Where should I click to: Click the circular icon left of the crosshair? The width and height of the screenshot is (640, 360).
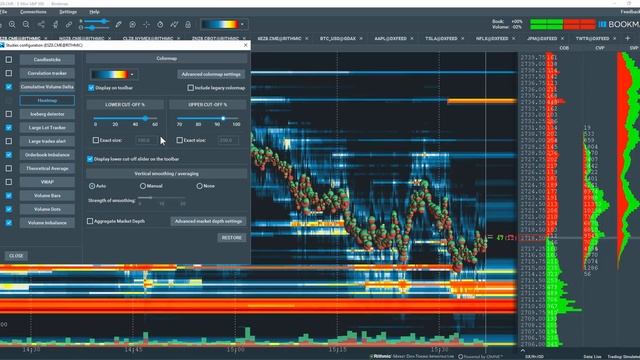click(x=132, y=24)
